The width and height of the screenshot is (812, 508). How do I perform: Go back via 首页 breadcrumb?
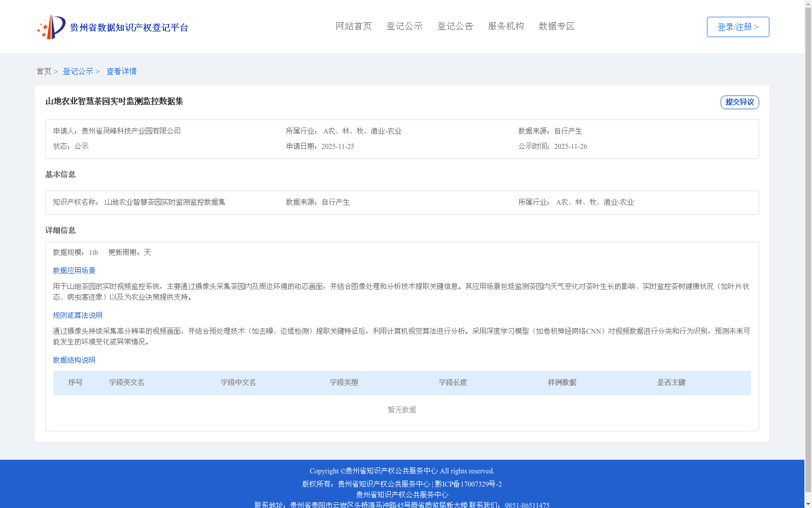click(x=44, y=71)
